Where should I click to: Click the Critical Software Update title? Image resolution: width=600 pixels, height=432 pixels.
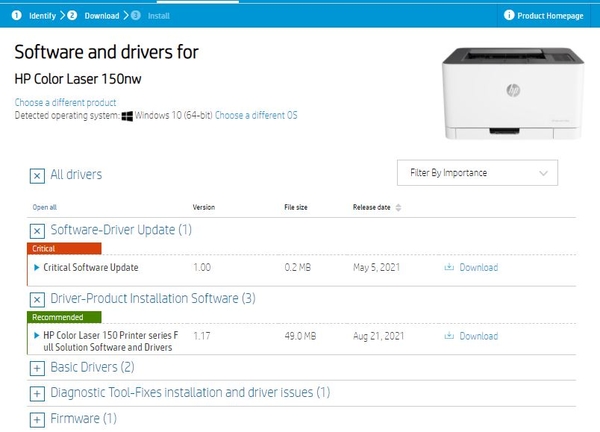click(x=91, y=267)
